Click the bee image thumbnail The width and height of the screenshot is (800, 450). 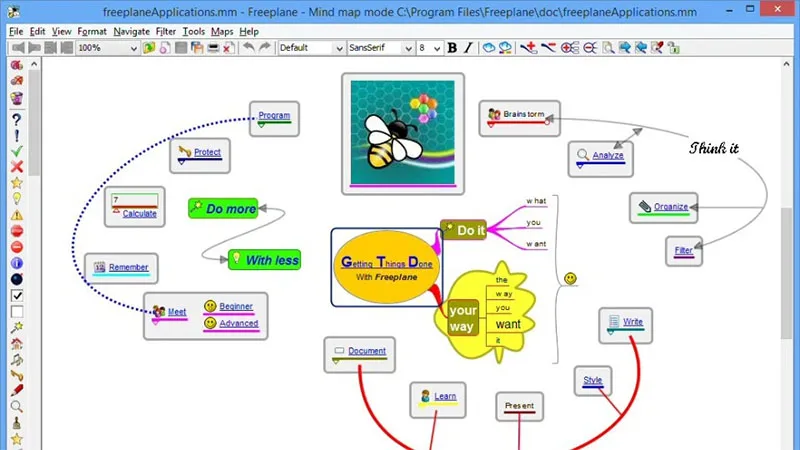tap(403, 134)
